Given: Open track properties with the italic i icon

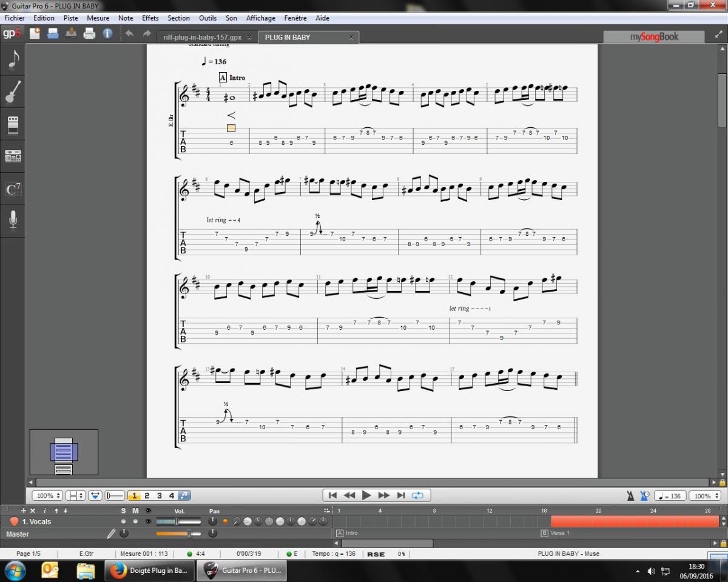Looking at the screenshot, I should (44, 510).
